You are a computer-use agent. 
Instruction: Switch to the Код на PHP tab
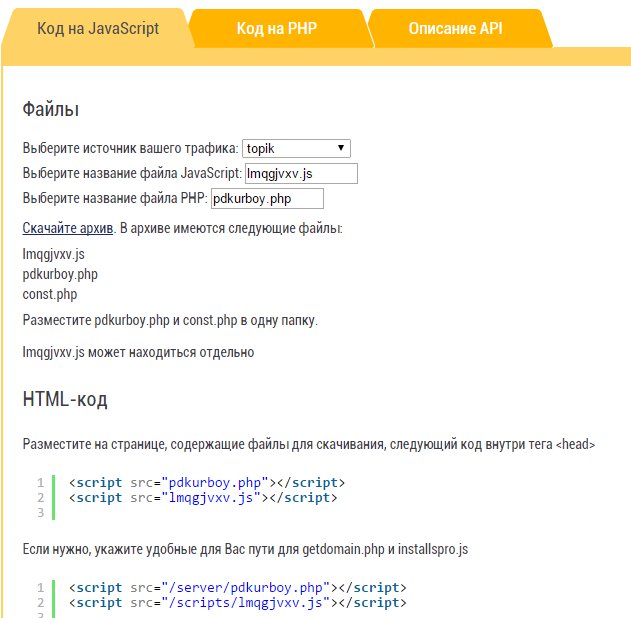(x=277, y=29)
